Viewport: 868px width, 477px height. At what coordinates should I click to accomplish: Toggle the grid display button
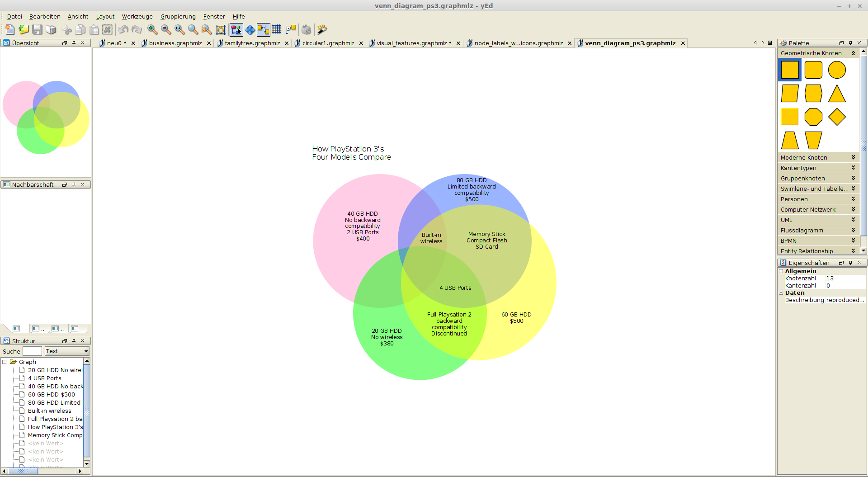click(277, 30)
